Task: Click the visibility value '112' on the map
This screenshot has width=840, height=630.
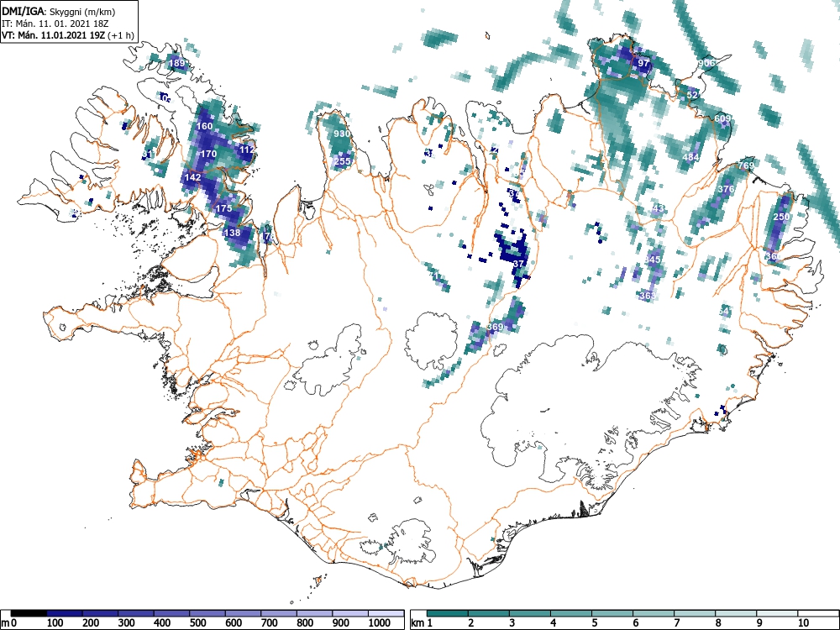Action: [x=248, y=150]
